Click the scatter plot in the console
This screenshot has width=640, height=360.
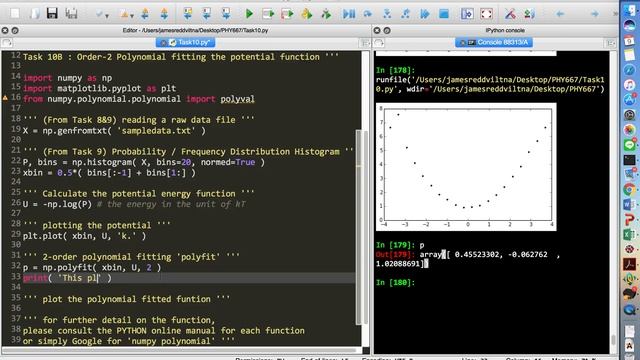pos(466,167)
